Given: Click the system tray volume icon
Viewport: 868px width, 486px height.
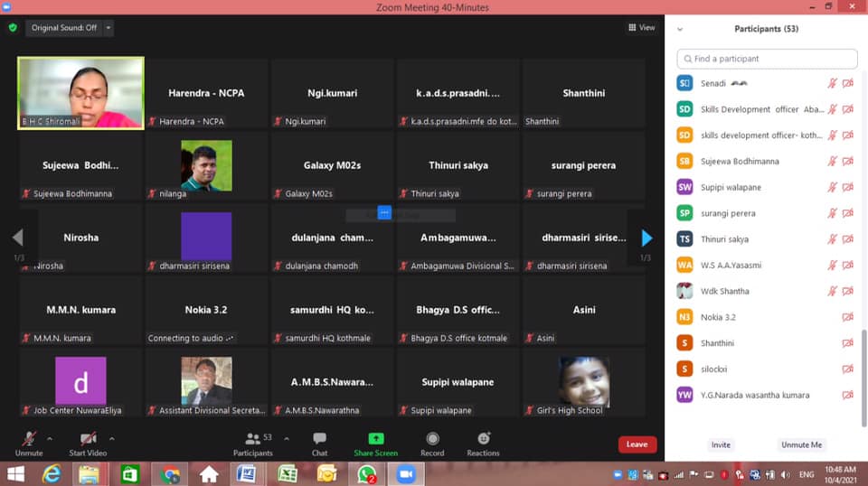Looking at the screenshot, I should pos(786,475).
